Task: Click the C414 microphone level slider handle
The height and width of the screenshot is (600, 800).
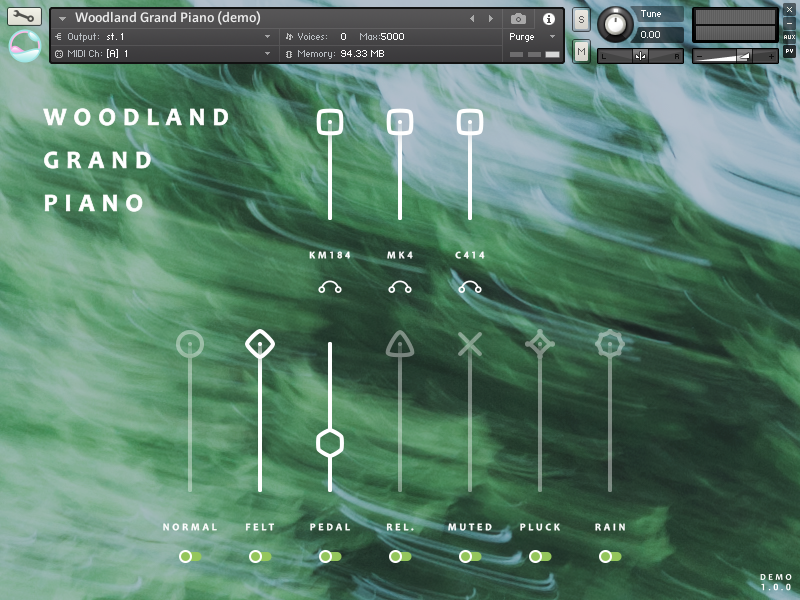Action: tap(469, 122)
